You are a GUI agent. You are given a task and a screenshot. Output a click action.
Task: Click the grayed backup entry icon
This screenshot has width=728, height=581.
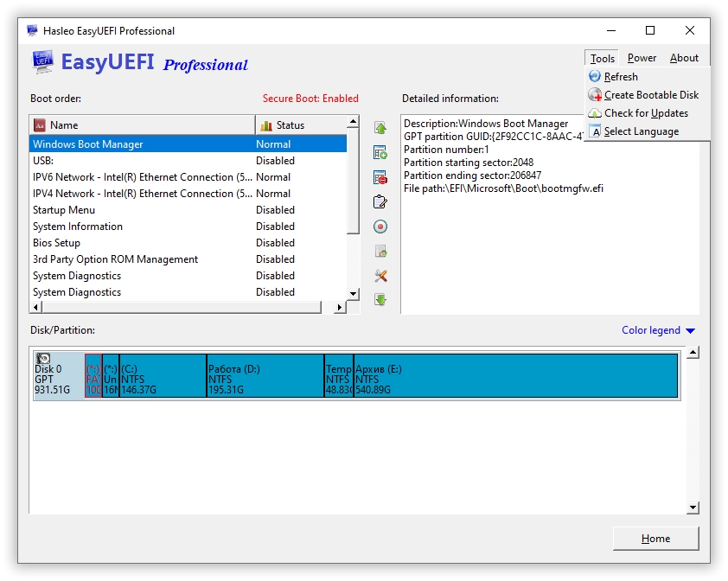[x=380, y=252]
